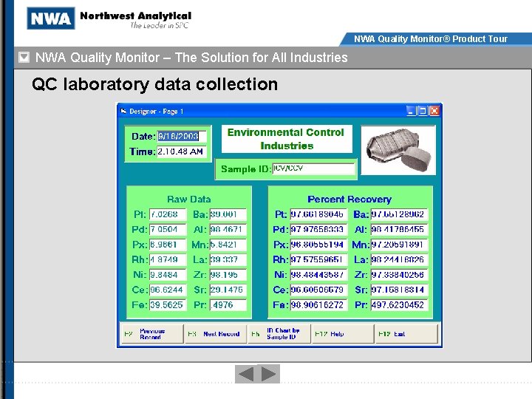The image size is (532, 399).
Task: Select Raw Data Rh value field
Action: (168, 259)
